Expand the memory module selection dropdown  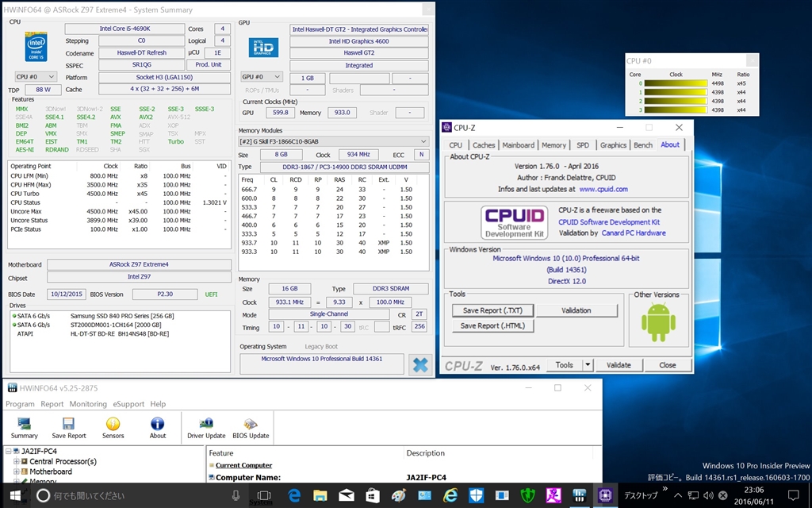coord(333,140)
